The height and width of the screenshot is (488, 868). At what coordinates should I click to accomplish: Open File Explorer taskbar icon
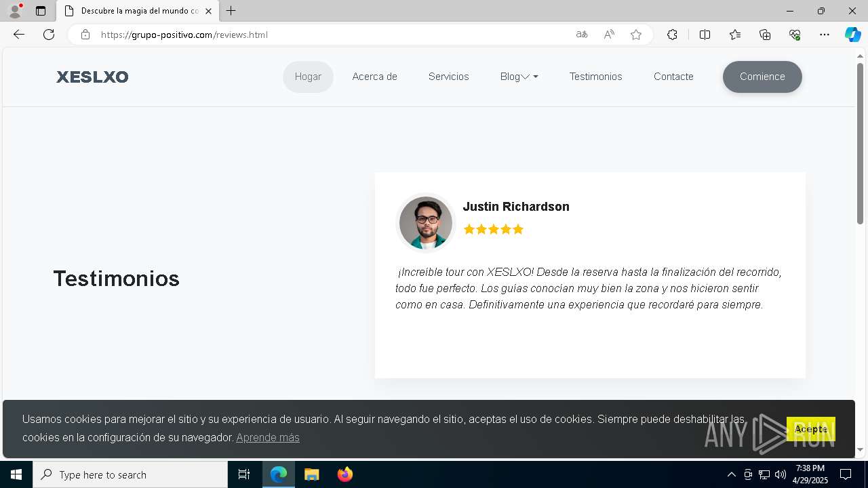point(311,474)
